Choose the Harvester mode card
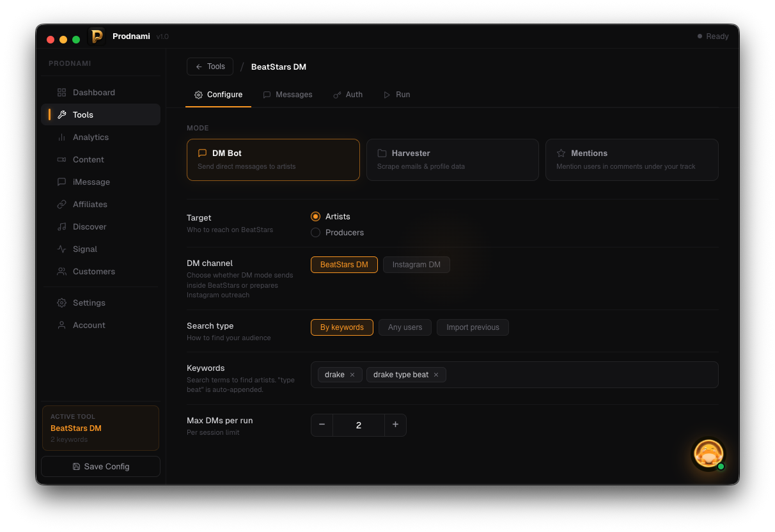 453,160
